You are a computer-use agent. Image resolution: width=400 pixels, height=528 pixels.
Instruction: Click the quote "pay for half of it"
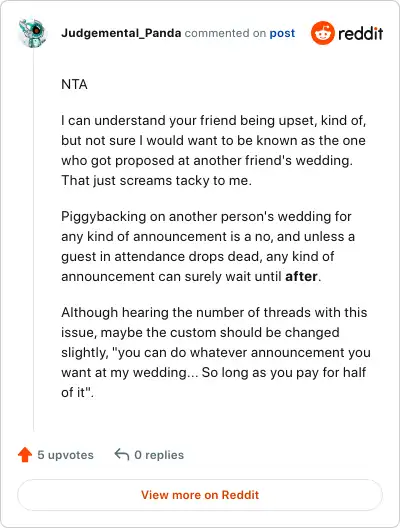click(x=213, y=383)
